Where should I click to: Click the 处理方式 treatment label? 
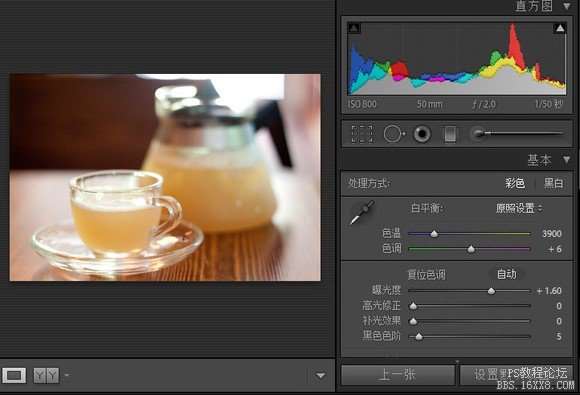tap(369, 183)
